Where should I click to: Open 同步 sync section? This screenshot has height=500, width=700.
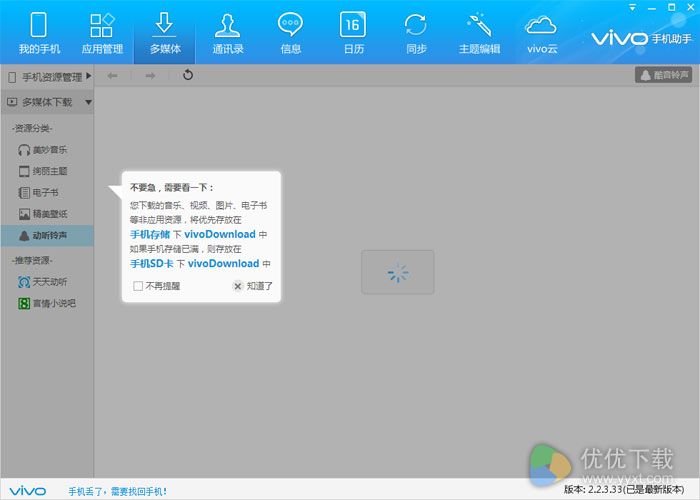pyautogui.click(x=416, y=34)
